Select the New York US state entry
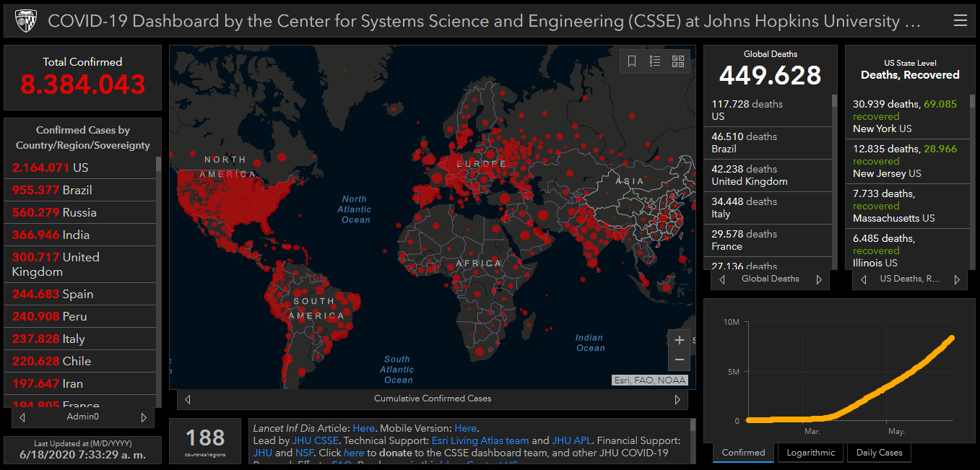The height and width of the screenshot is (470, 980). pyautogui.click(x=908, y=116)
